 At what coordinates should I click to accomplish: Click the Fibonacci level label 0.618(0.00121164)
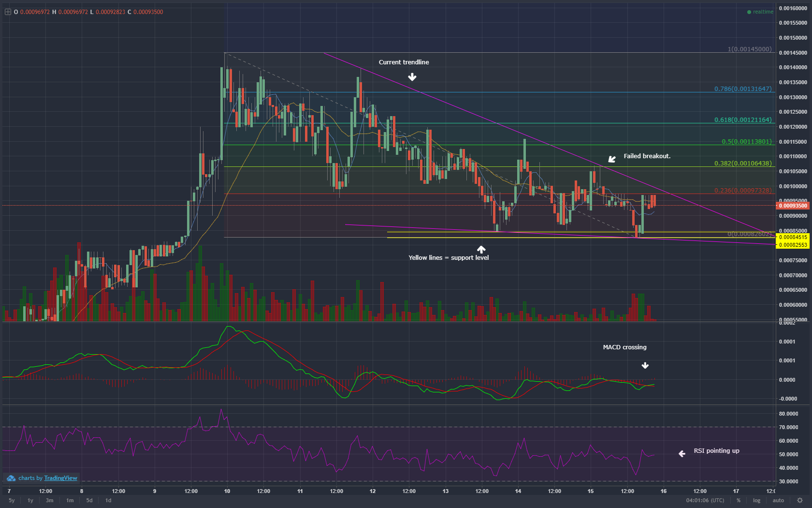point(743,120)
